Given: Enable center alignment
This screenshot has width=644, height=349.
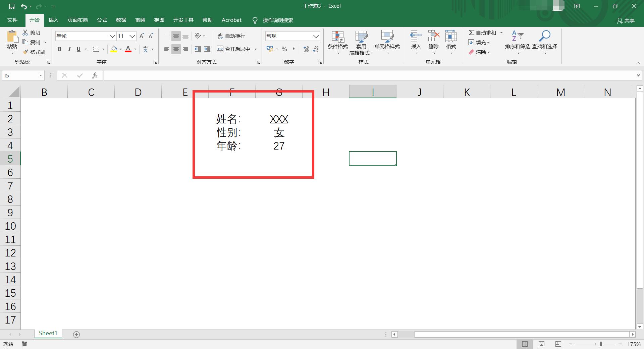Looking at the screenshot, I should click(176, 49).
